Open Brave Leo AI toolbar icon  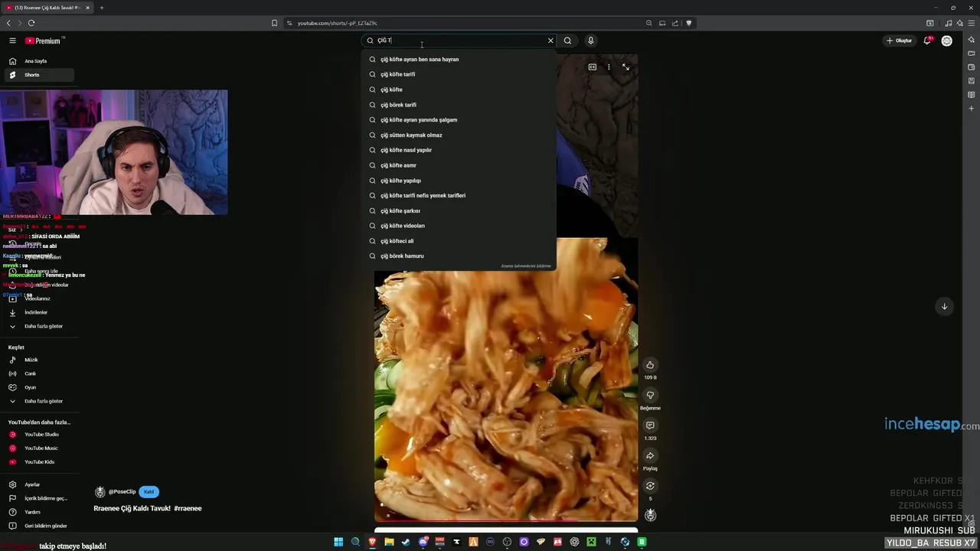[x=960, y=23]
